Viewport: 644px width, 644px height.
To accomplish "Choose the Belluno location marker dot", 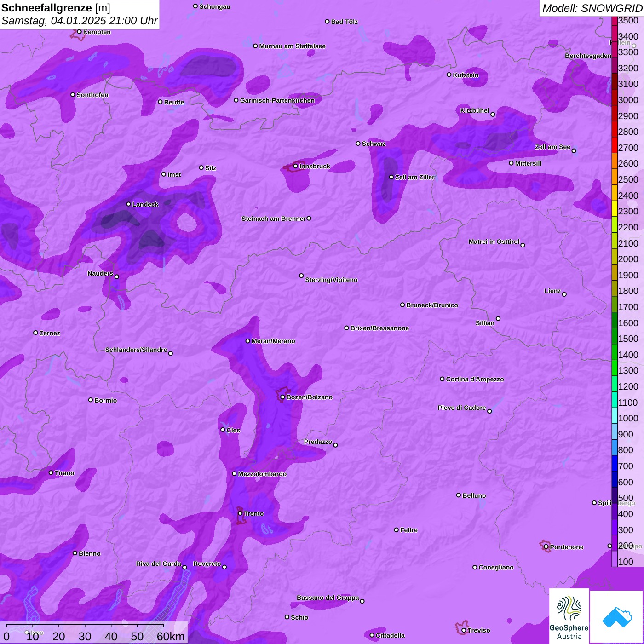I will [458, 495].
